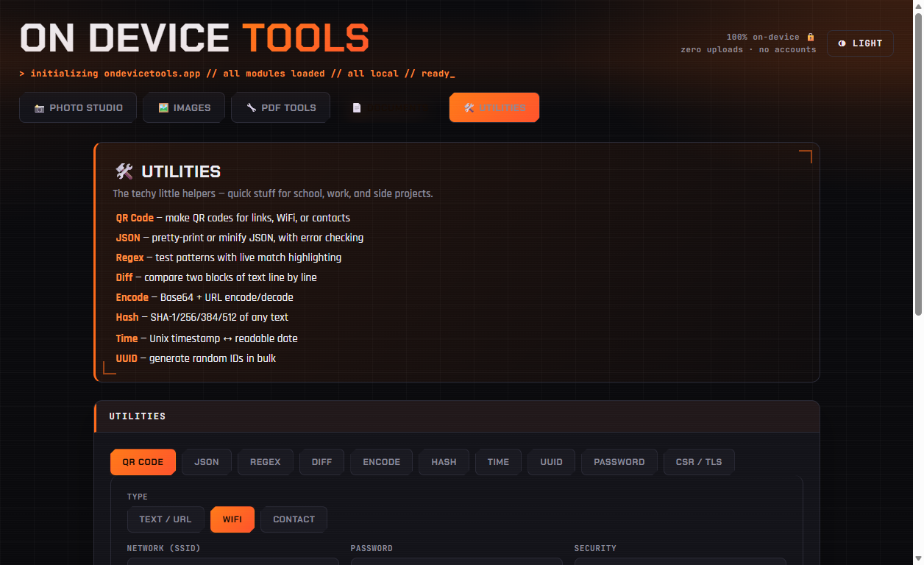Screen dimensions: 924x565
Task: Click the 'Regex' term in the description list
Action: point(129,257)
